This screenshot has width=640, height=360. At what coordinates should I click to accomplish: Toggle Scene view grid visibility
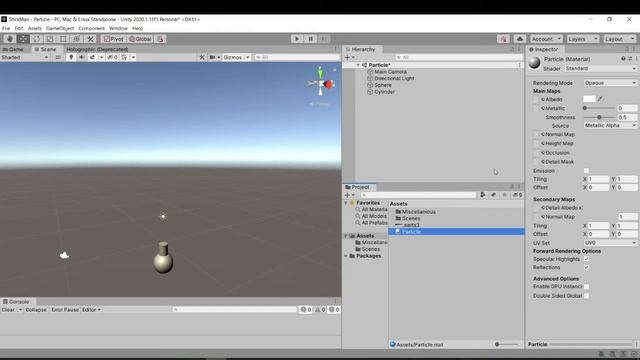point(124,57)
